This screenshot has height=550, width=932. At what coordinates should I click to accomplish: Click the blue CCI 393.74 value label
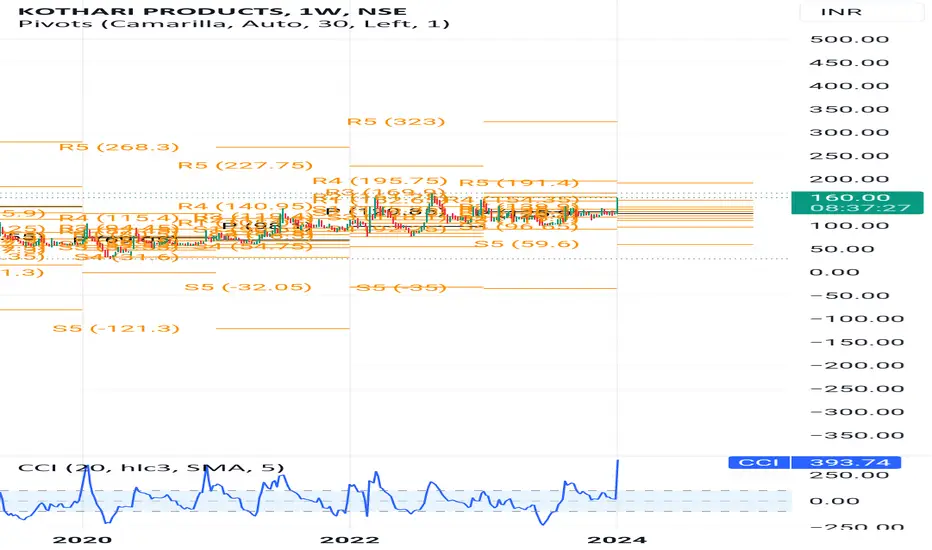coord(814,462)
